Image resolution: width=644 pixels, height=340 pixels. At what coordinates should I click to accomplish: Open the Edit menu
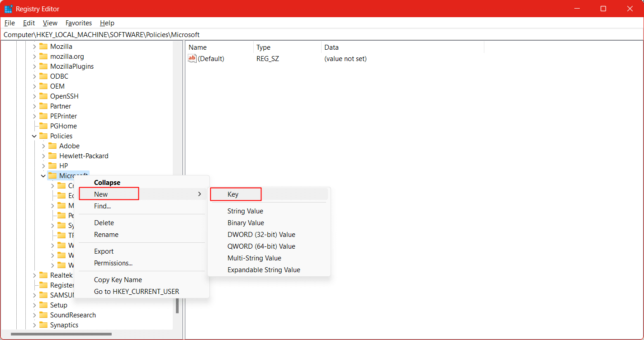point(29,23)
